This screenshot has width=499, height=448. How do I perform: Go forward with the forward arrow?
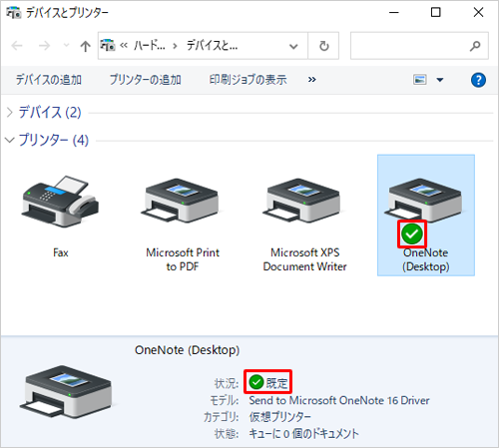(44, 46)
